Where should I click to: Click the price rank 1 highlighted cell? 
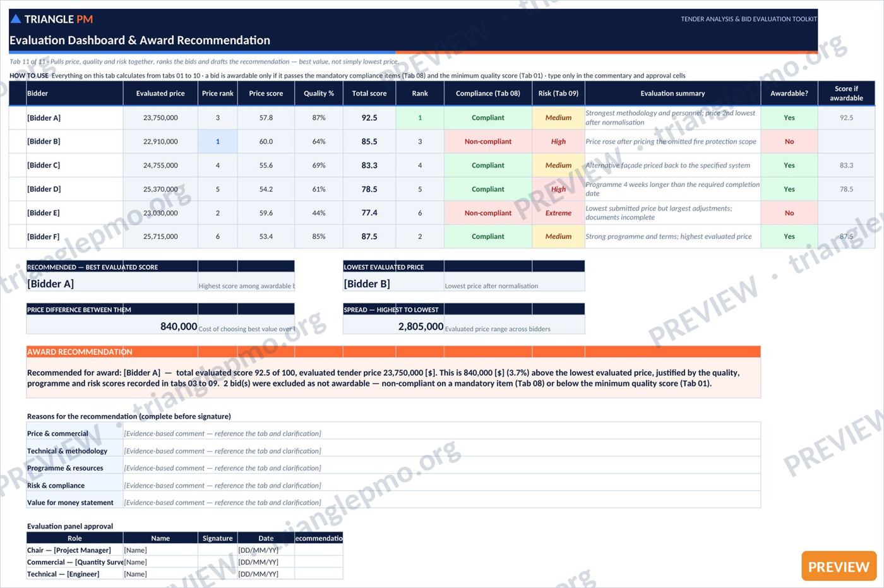tap(218, 141)
